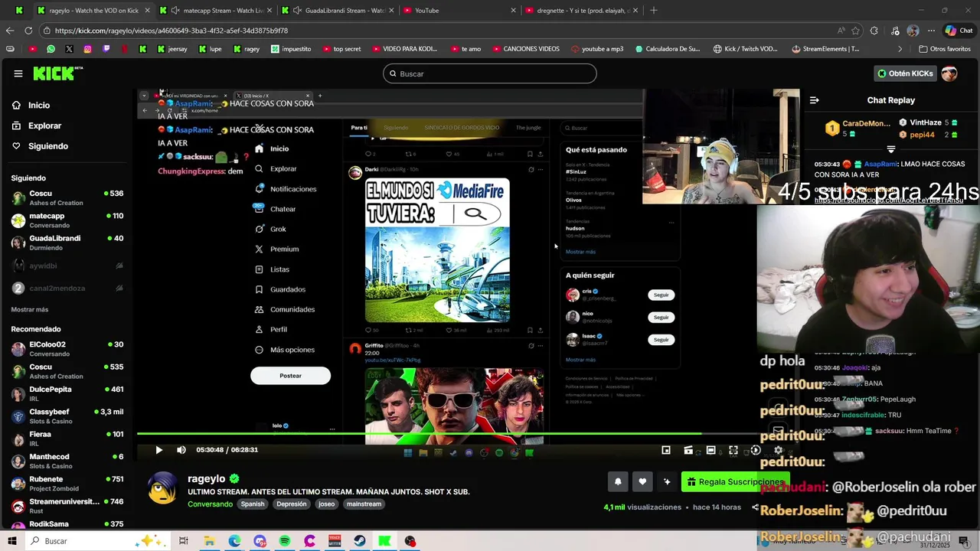Select the mainstream tag
The image size is (980, 551).
tap(364, 504)
